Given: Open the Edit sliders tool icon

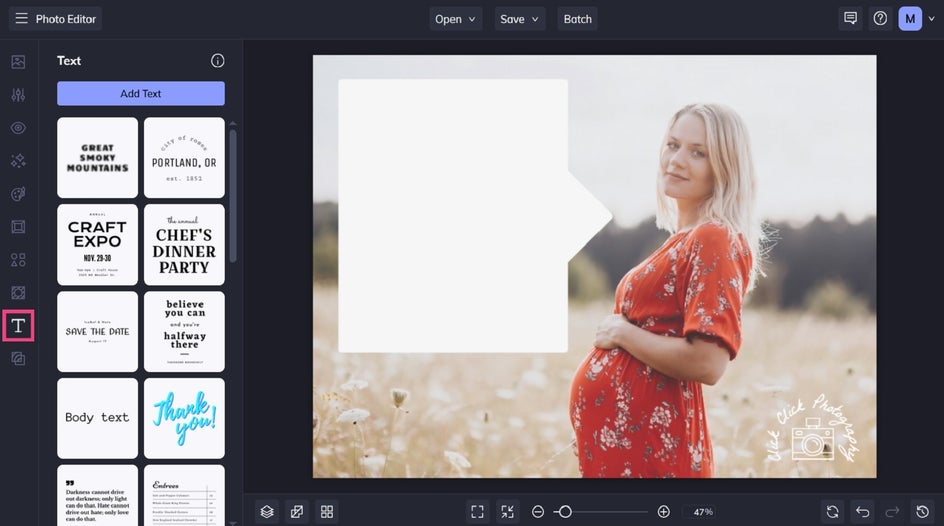Looking at the screenshot, I should 18,94.
